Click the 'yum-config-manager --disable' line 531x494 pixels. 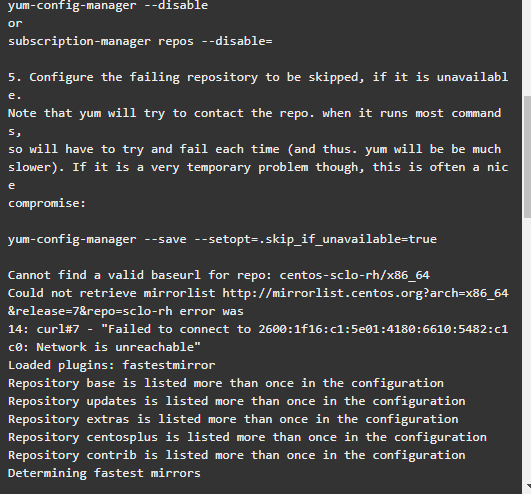pos(108,5)
